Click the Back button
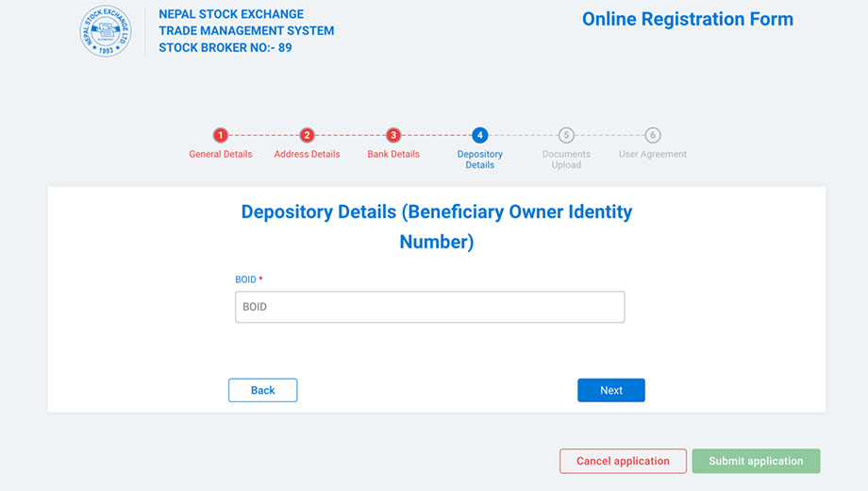868x491 pixels. click(x=263, y=390)
